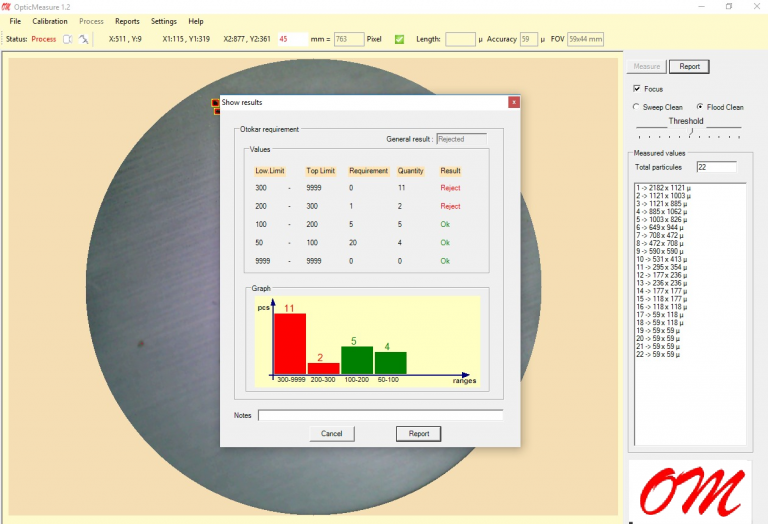Click the Cancel button in results dialog

point(331,434)
